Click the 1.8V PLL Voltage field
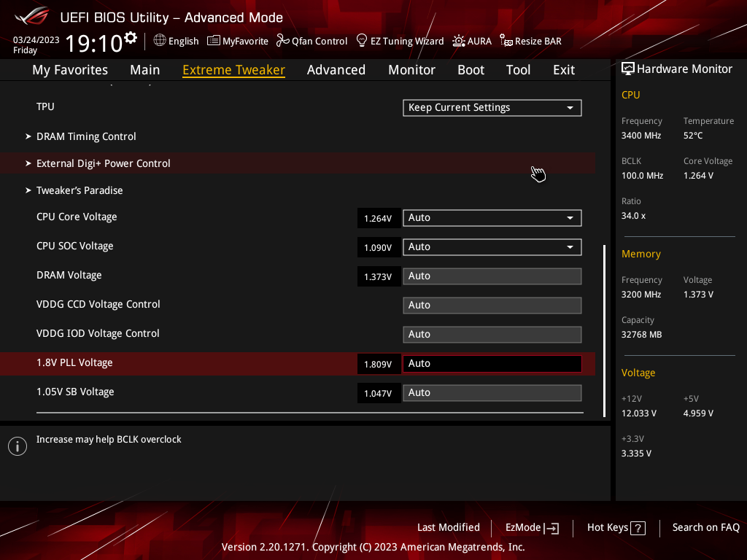The width and height of the screenshot is (747, 560). (x=492, y=364)
